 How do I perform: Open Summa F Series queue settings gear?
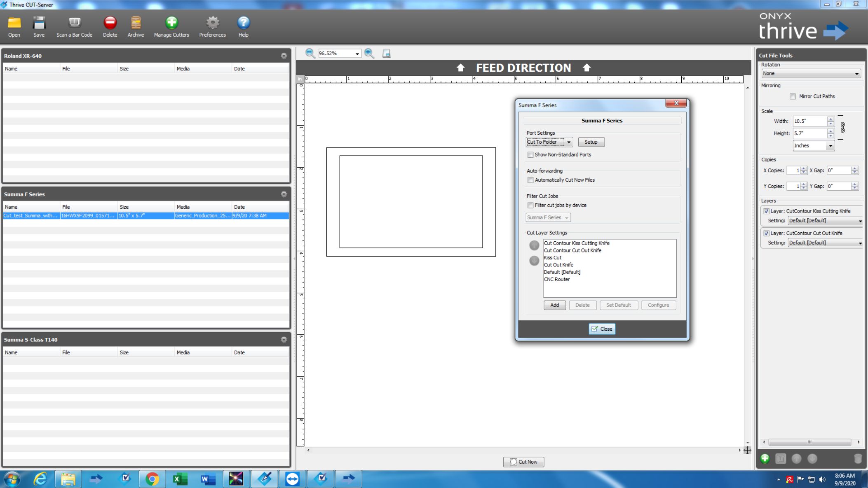point(284,194)
